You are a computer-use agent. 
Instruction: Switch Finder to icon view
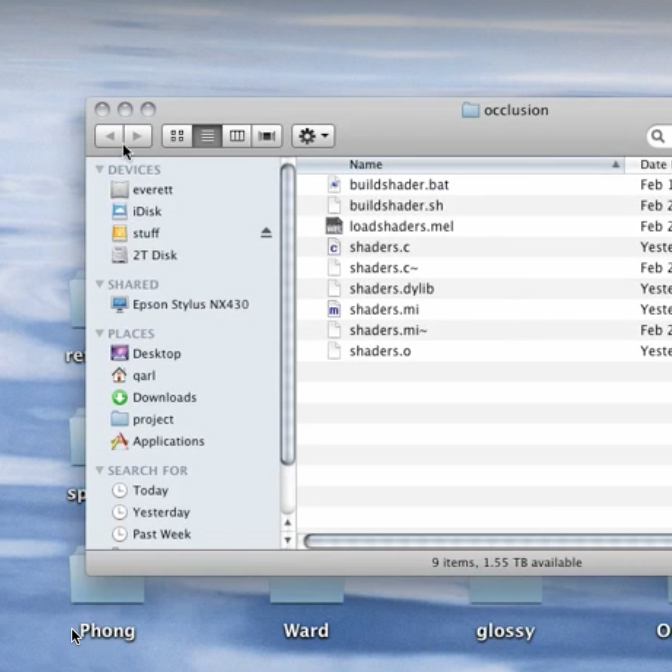click(x=177, y=136)
